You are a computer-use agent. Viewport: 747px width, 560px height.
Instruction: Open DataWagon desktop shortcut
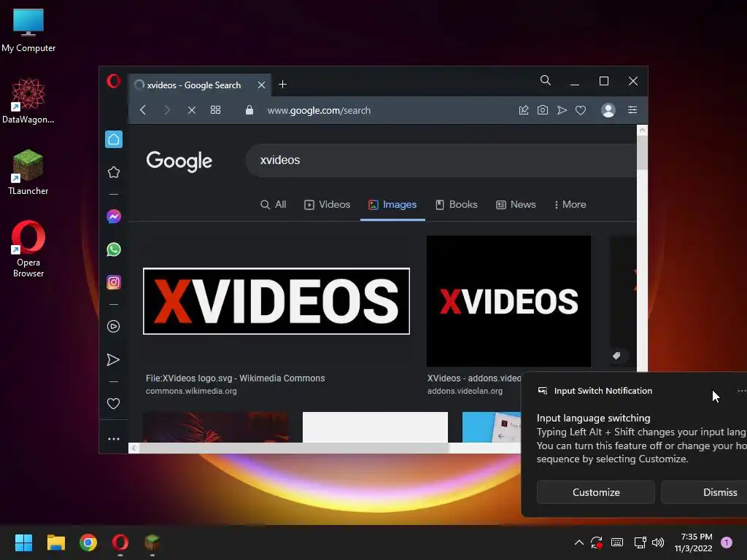[x=28, y=101]
